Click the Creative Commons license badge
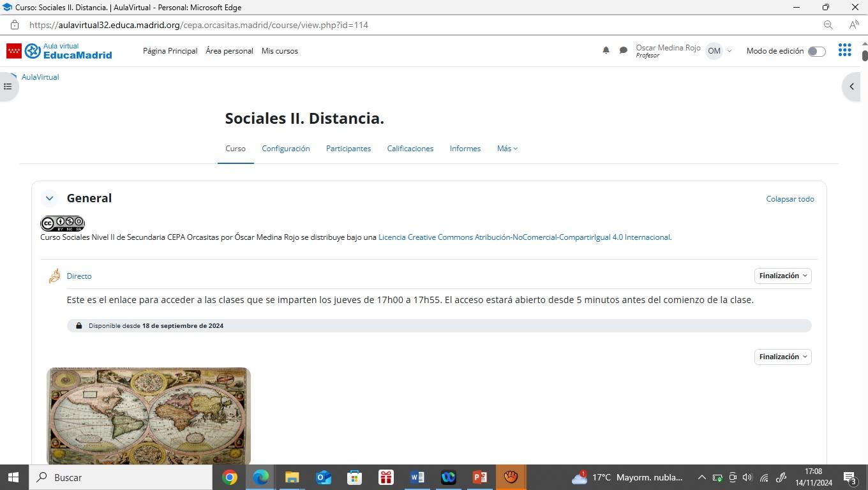The width and height of the screenshot is (868, 490). 62,223
